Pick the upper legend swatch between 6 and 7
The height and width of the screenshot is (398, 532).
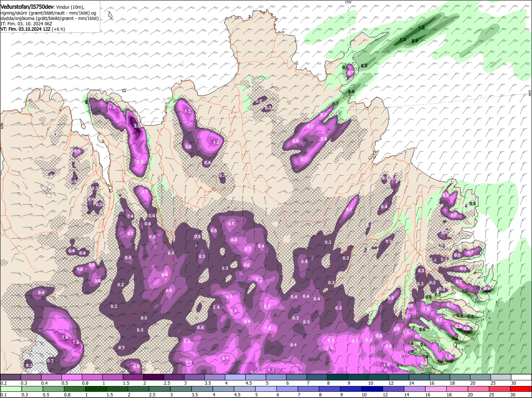tap(297, 377)
